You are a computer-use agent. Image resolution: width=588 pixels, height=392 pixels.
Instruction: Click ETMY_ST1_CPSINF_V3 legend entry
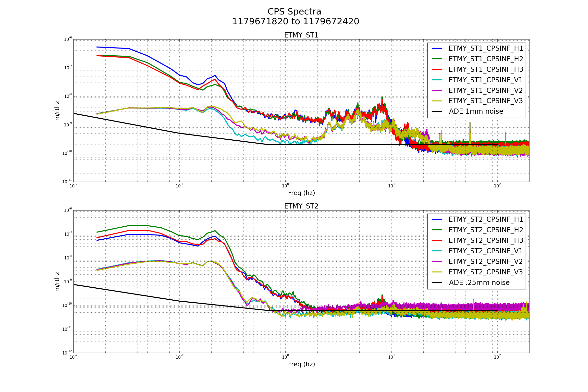pos(486,101)
